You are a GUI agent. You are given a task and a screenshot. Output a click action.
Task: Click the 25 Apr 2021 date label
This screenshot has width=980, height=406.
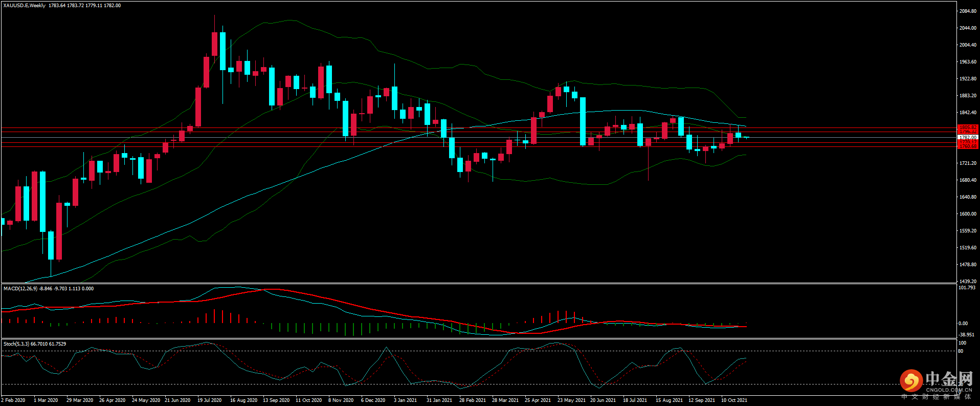tap(538, 400)
